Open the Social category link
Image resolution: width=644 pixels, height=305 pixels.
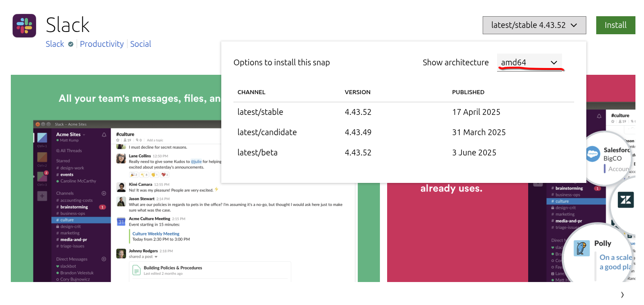[x=141, y=44]
